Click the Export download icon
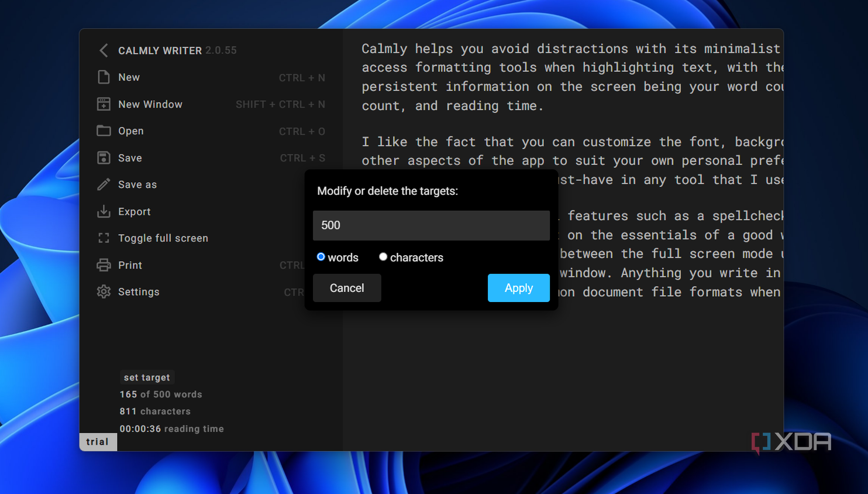 pyautogui.click(x=104, y=211)
